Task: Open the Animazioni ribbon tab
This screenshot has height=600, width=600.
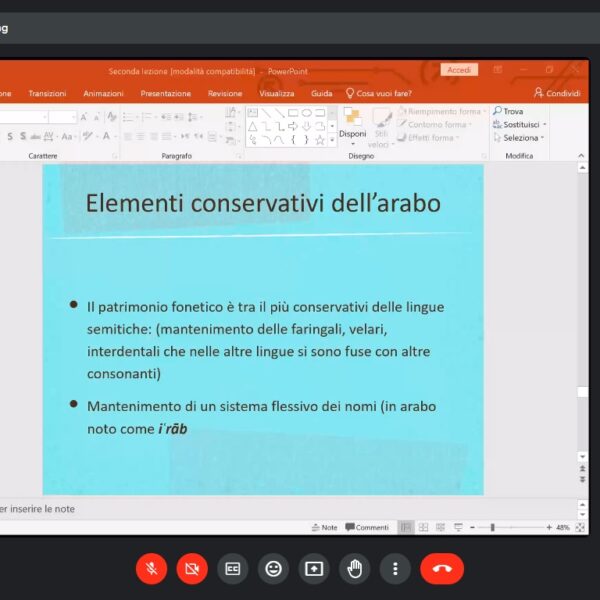Action: click(103, 93)
